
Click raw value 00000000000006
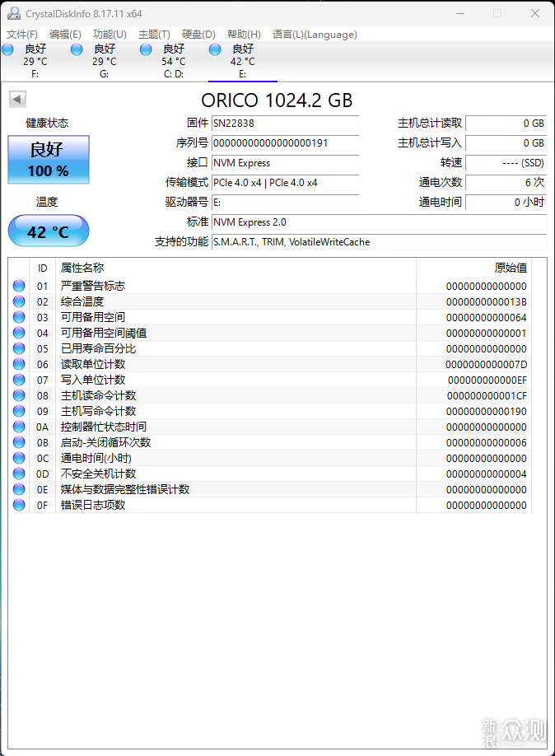click(x=486, y=442)
